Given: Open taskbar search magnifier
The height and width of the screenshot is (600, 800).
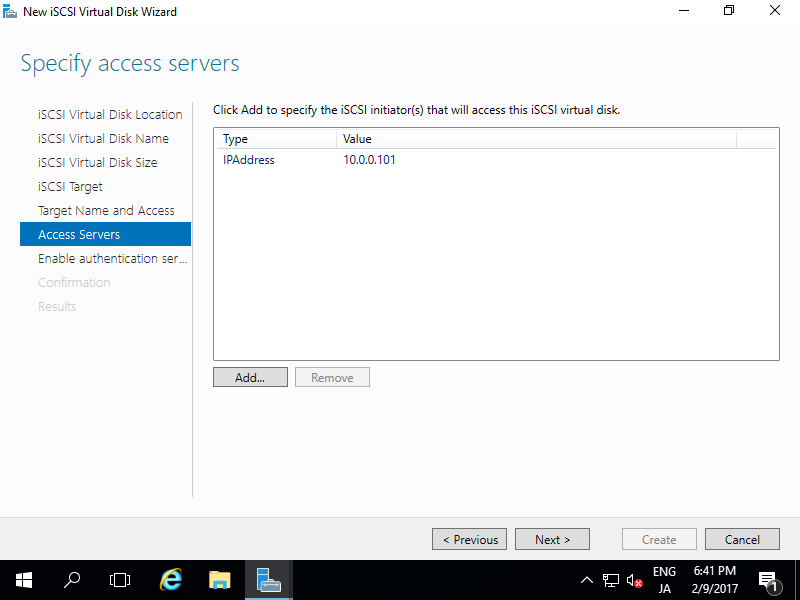Looking at the screenshot, I should 71,580.
